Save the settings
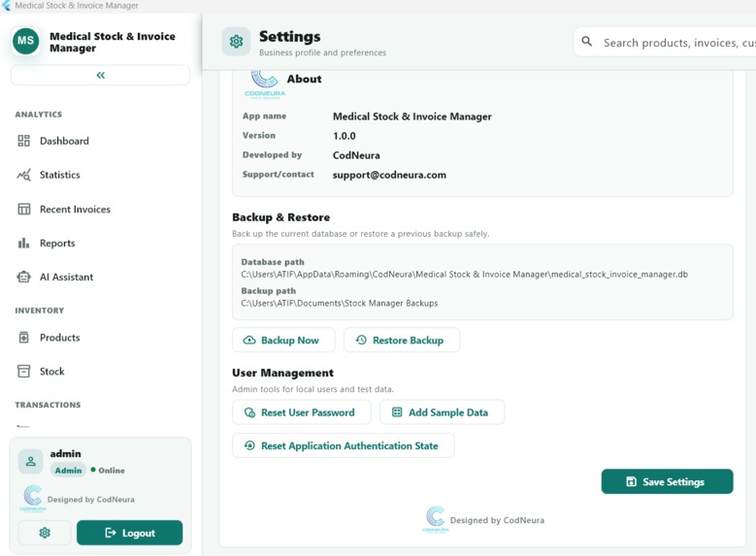 [x=668, y=481]
